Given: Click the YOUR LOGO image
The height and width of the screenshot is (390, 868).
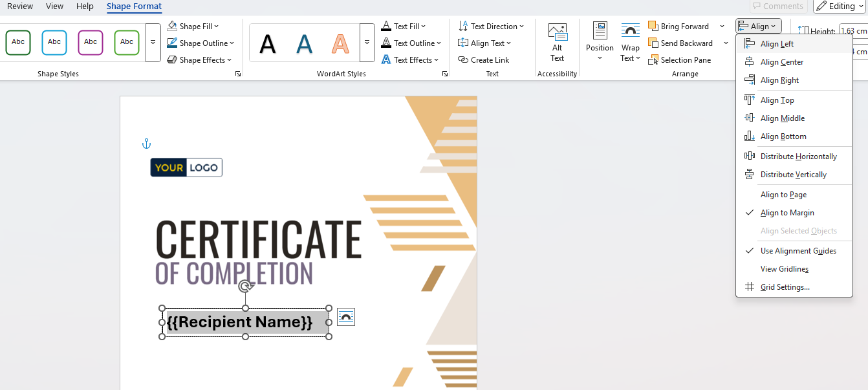Looking at the screenshot, I should [186, 168].
